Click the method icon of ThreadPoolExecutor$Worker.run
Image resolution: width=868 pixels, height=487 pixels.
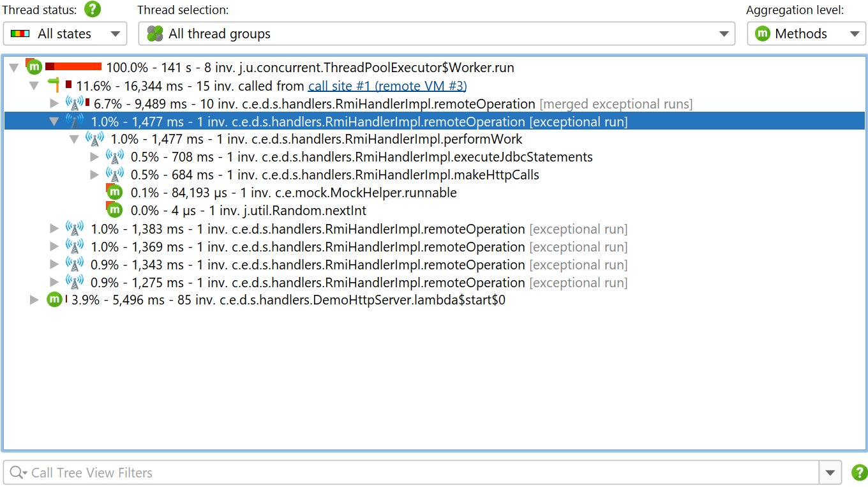pyautogui.click(x=34, y=67)
